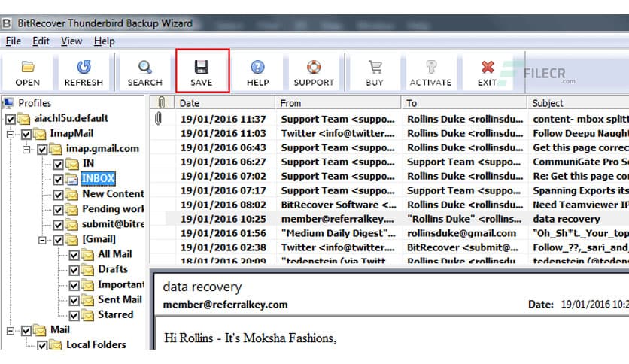Uncheck the IN folder checkbox

[x=58, y=165]
